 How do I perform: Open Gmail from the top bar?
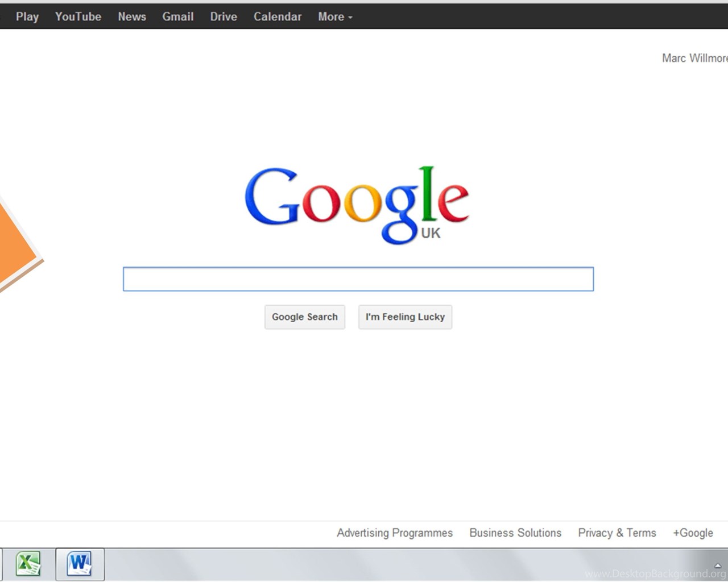point(178,16)
